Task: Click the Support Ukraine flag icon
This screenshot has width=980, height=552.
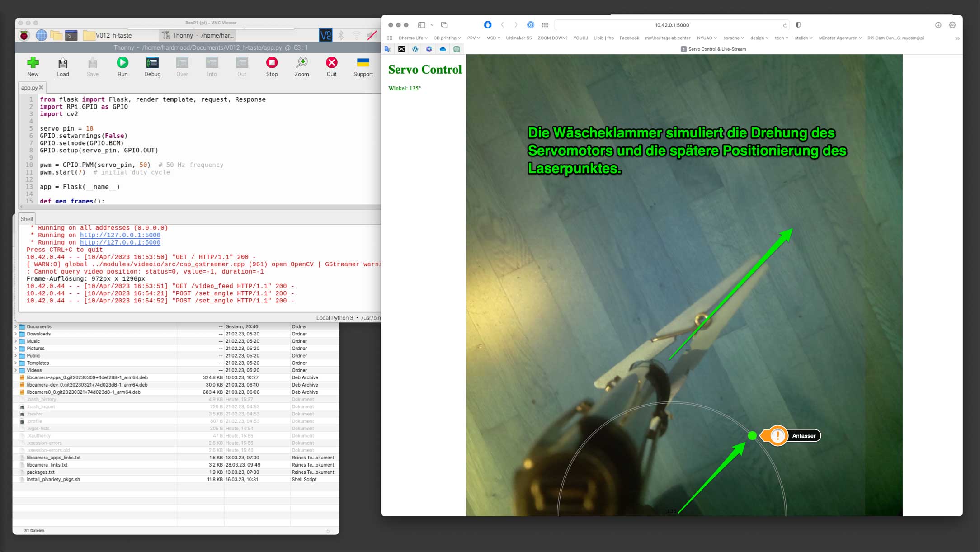Action: click(363, 63)
